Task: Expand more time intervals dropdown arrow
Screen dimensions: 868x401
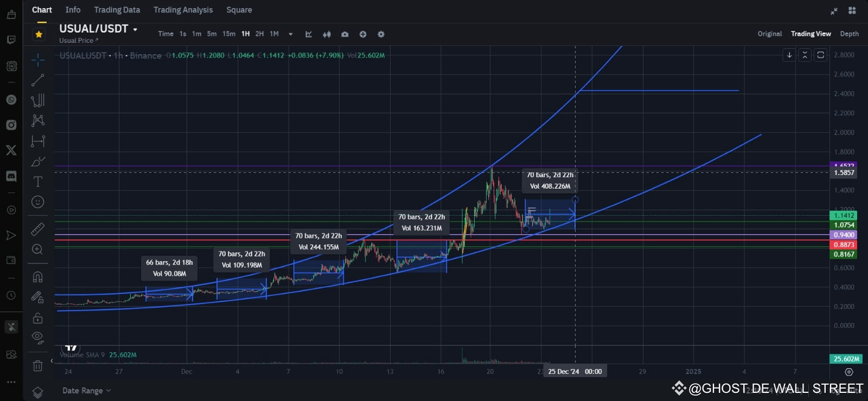Action: [x=291, y=34]
